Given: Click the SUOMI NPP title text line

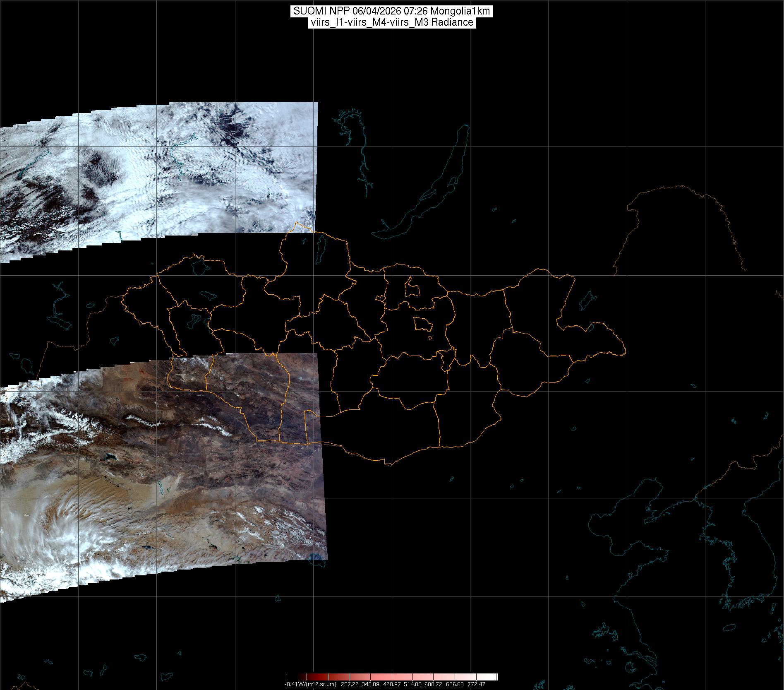Looking at the screenshot, I should [391, 11].
